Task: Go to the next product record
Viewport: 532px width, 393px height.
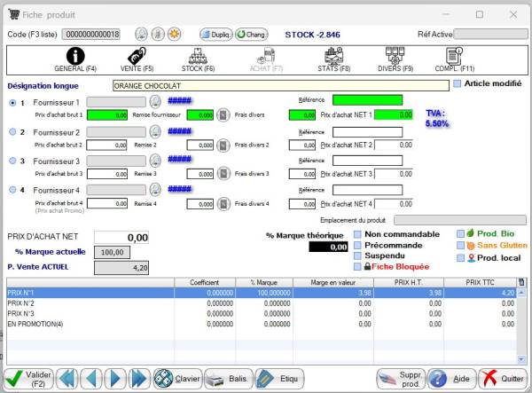Action: [115, 379]
